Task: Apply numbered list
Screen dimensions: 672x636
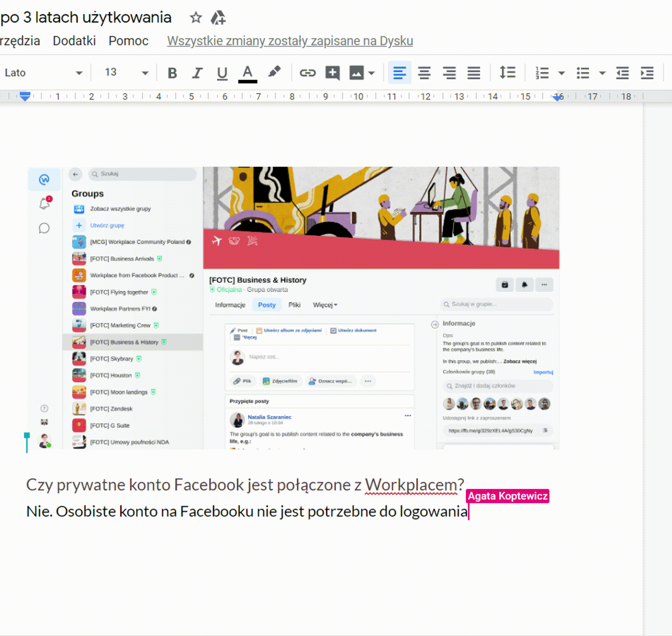Action: coord(542,73)
